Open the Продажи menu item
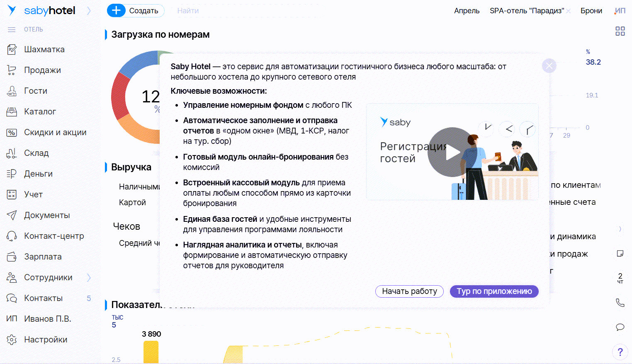Image resolution: width=632 pixels, height=364 pixels. click(42, 70)
